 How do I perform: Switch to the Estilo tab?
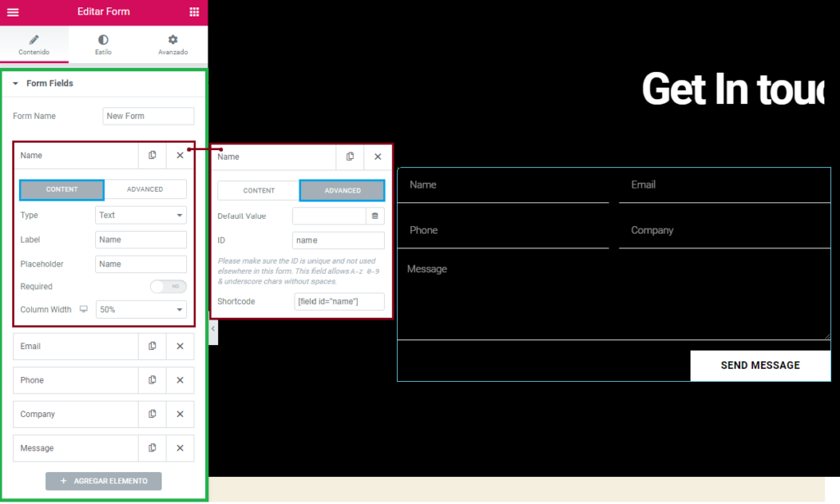pos(103,44)
